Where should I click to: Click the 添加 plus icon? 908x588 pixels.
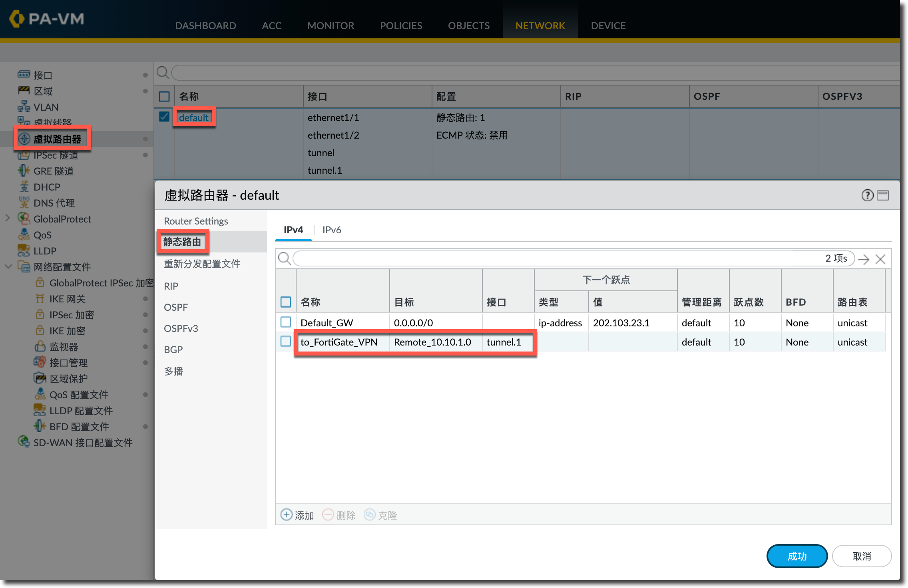point(286,514)
